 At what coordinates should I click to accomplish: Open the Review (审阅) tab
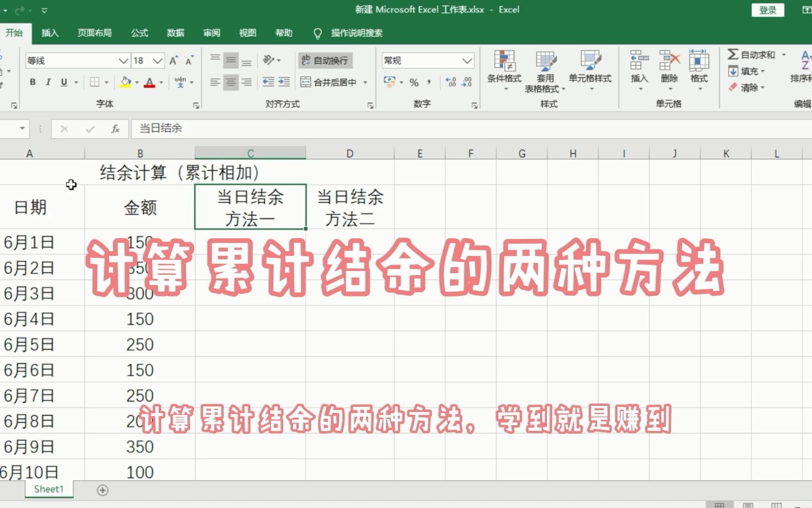211,33
